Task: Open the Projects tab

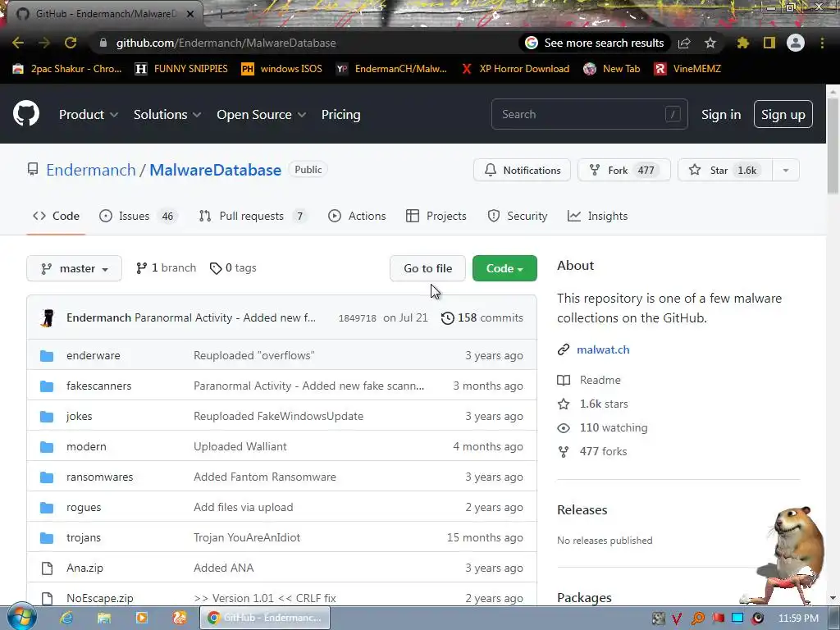Action: pyautogui.click(x=436, y=216)
